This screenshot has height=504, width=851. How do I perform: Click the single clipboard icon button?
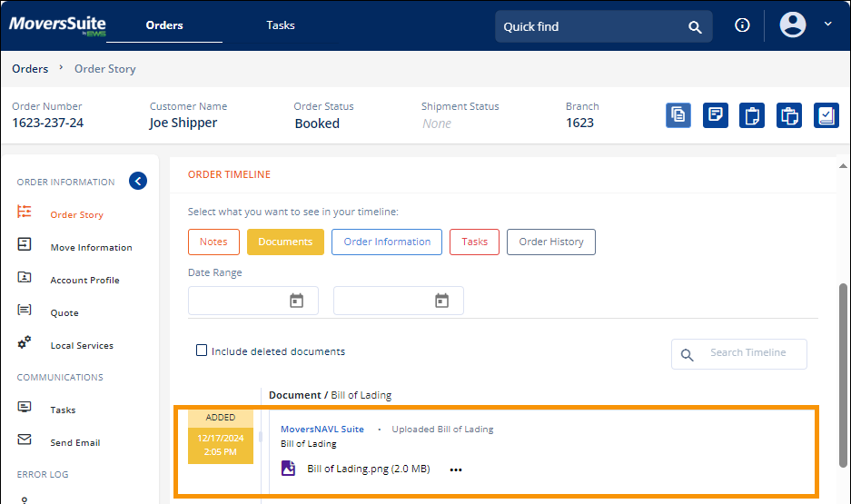coord(752,115)
